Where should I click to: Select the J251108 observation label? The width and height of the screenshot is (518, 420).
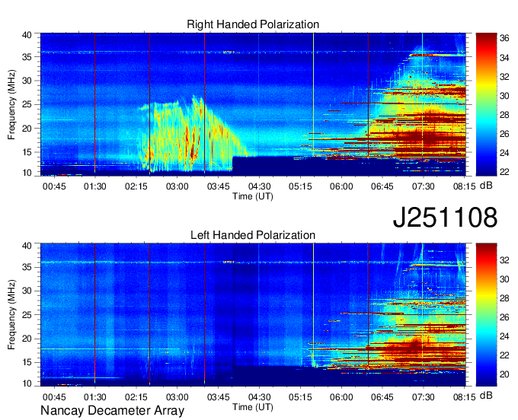tap(446, 218)
